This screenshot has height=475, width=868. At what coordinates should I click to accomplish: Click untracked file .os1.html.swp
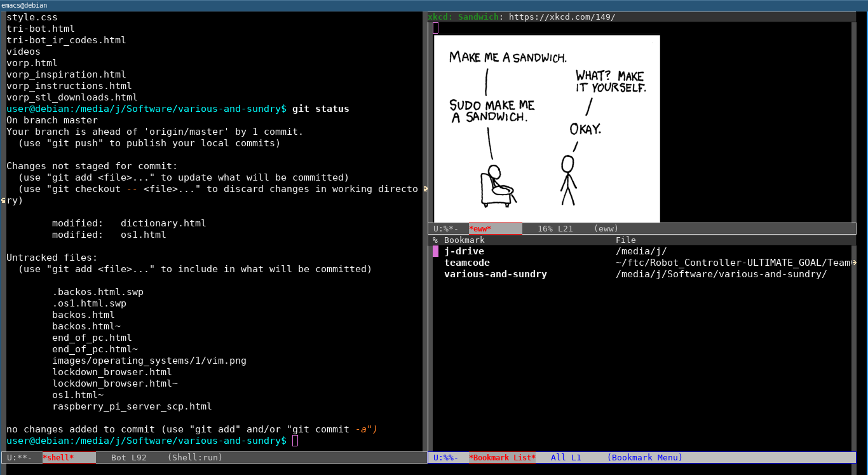89,303
